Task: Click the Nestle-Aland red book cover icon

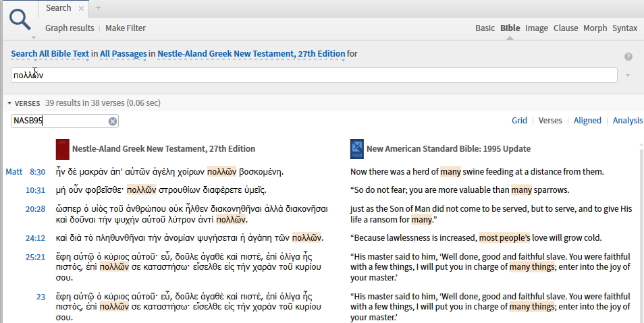Action: (62, 149)
